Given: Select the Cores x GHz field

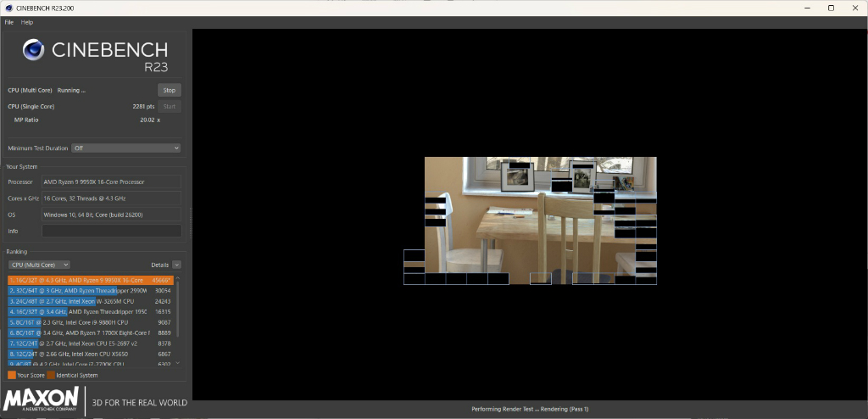Looking at the screenshot, I should pyautogui.click(x=112, y=198).
